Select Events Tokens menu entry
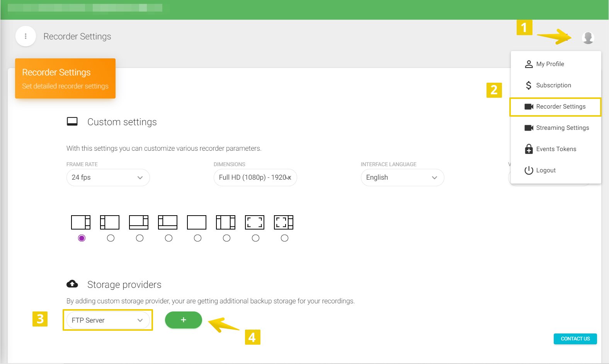Viewport: 609px width, 364px height. [x=556, y=149]
